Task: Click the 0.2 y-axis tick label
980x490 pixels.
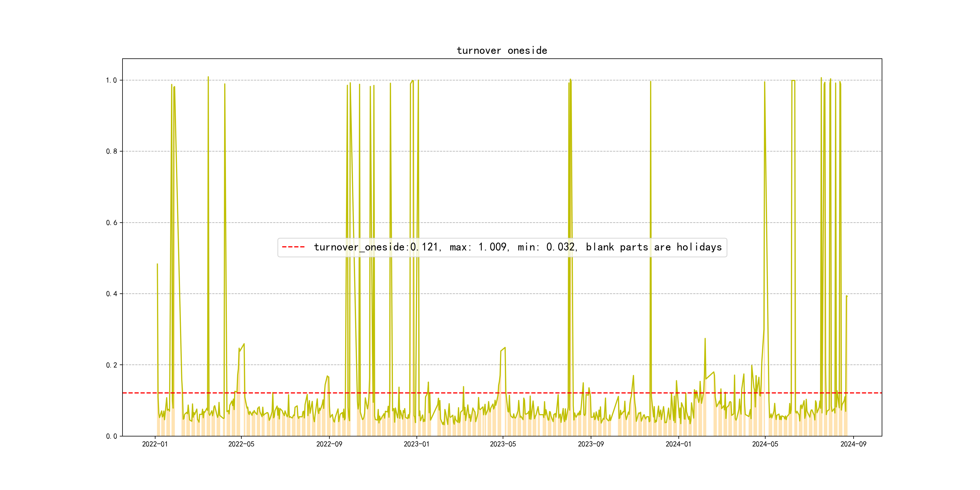Action: coord(111,365)
